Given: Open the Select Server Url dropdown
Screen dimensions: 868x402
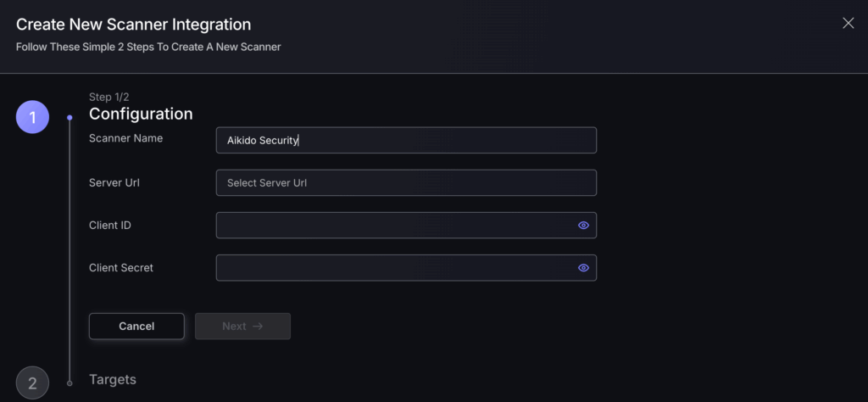Looking at the screenshot, I should (406, 182).
